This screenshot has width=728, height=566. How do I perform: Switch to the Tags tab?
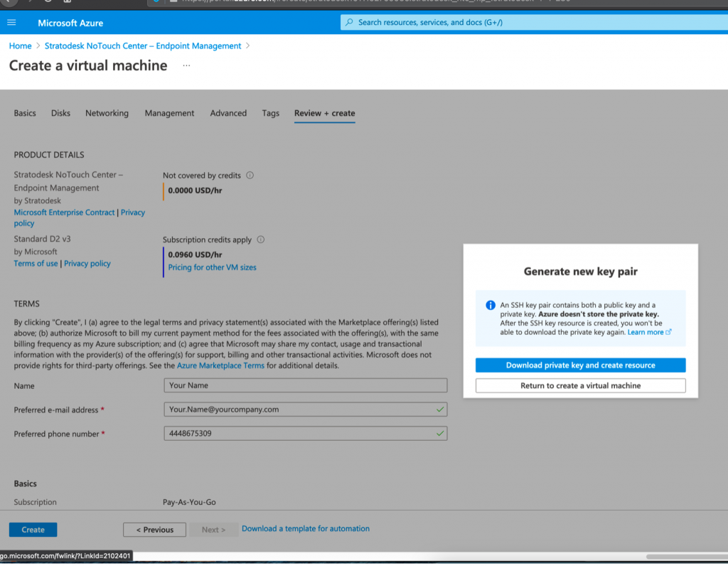270,113
